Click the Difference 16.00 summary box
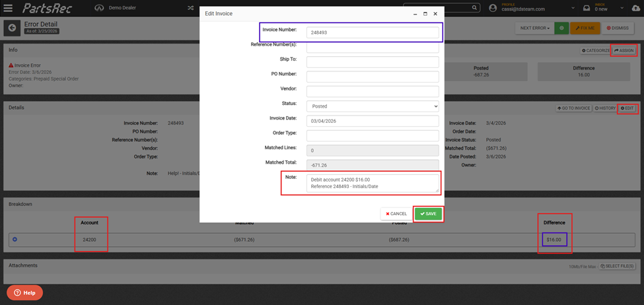This screenshot has width=644, height=305. pos(584,71)
